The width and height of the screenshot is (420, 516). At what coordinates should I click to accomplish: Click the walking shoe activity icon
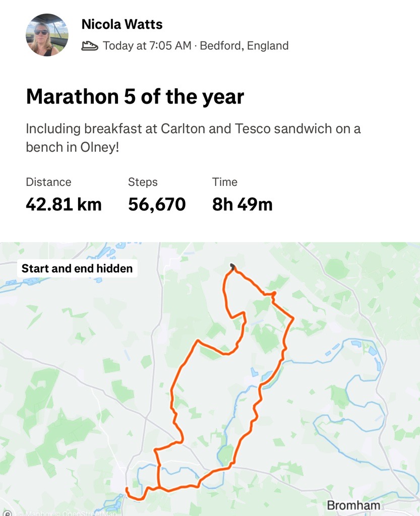(90, 46)
